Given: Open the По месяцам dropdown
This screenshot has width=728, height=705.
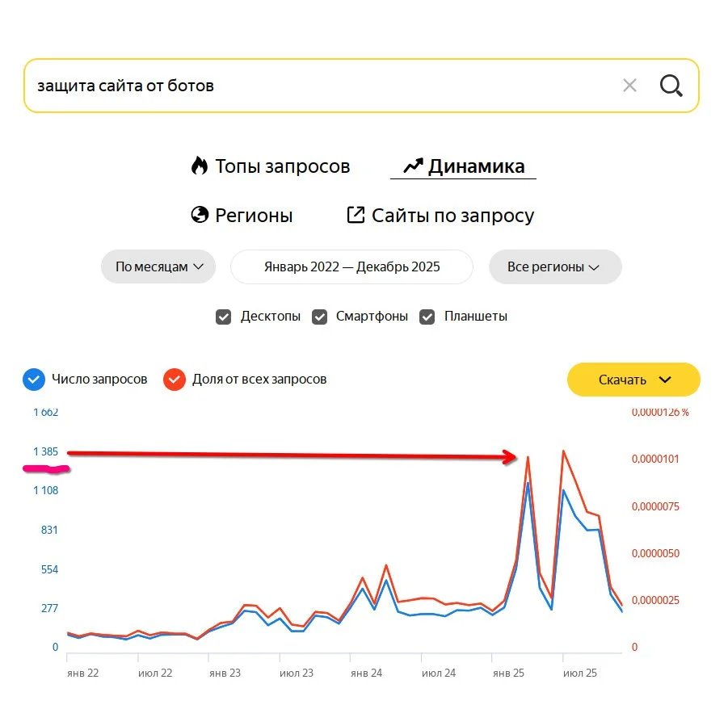Looking at the screenshot, I should pyautogui.click(x=158, y=266).
